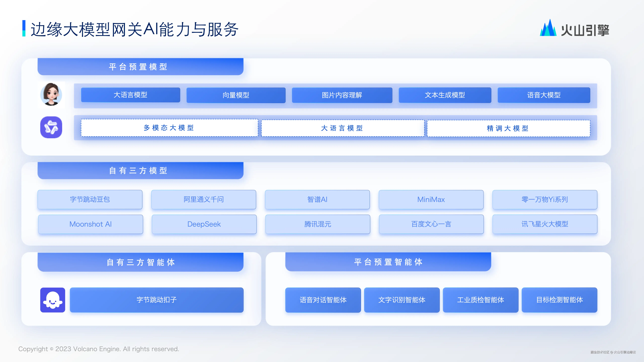Viewport: 644px width, 362px height.
Task: Click the dashed 精调大模型 box
Action: (508, 128)
